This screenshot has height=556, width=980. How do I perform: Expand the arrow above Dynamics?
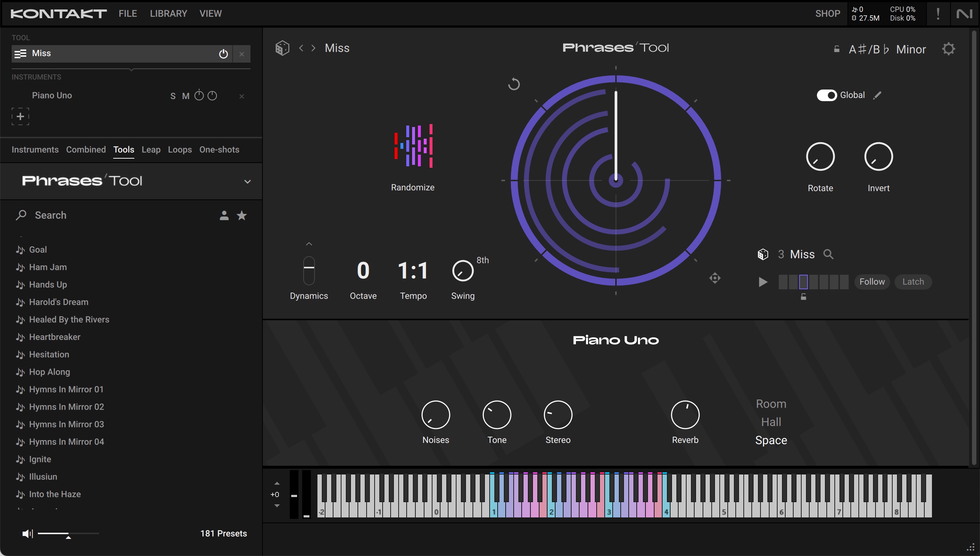pyautogui.click(x=309, y=244)
